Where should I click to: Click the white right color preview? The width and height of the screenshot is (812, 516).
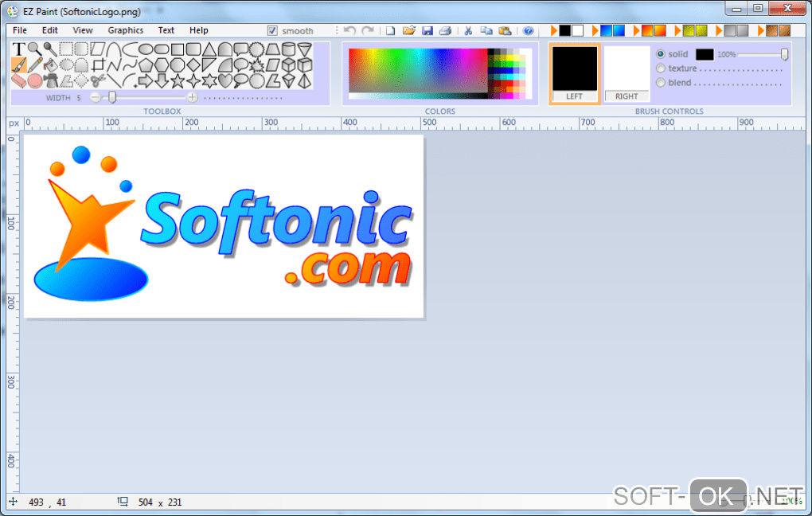(x=627, y=68)
